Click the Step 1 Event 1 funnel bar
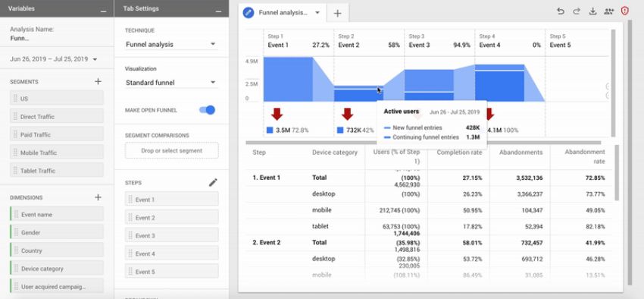Image resolution: width=644 pixels, height=299 pixels. pyautogui.click(x=288, y=79)
